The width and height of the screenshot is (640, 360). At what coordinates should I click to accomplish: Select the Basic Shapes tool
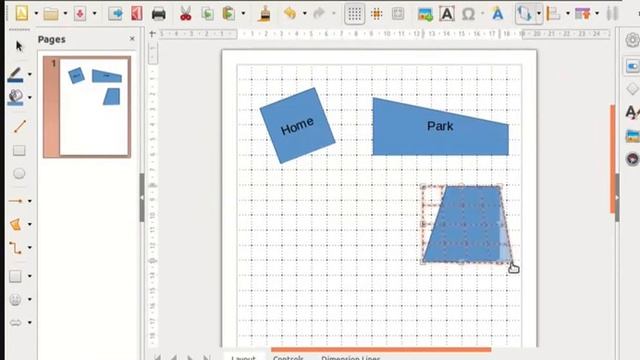point(16,276)
